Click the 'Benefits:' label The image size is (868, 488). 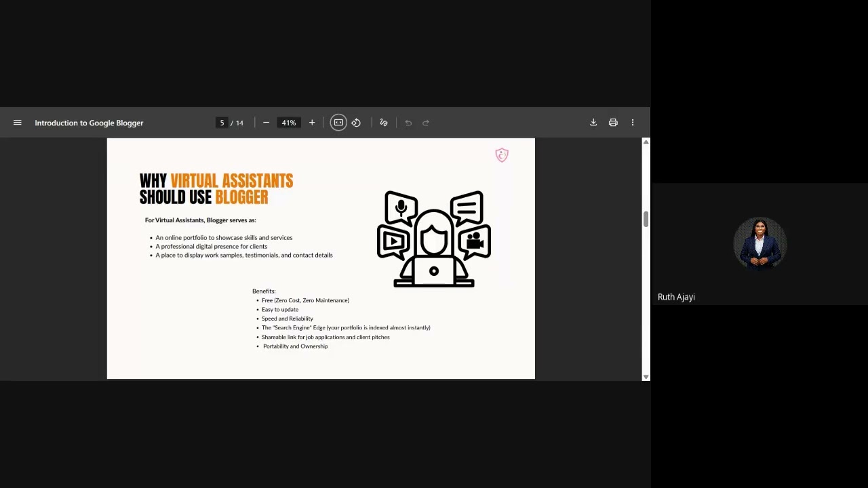pos(264,291)
